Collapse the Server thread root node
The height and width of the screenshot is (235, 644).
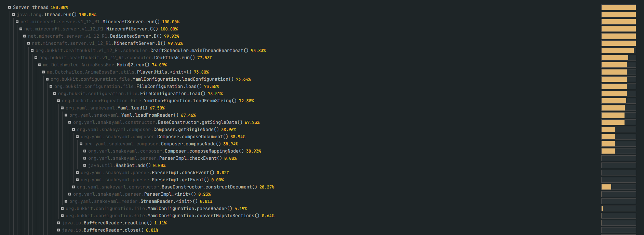tap(10, 7)
